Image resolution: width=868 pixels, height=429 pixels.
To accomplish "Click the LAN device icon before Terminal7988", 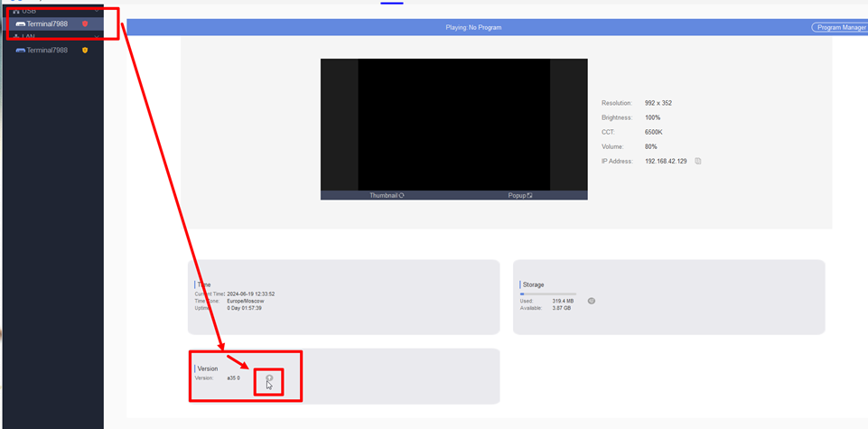I will coord(20,51).
